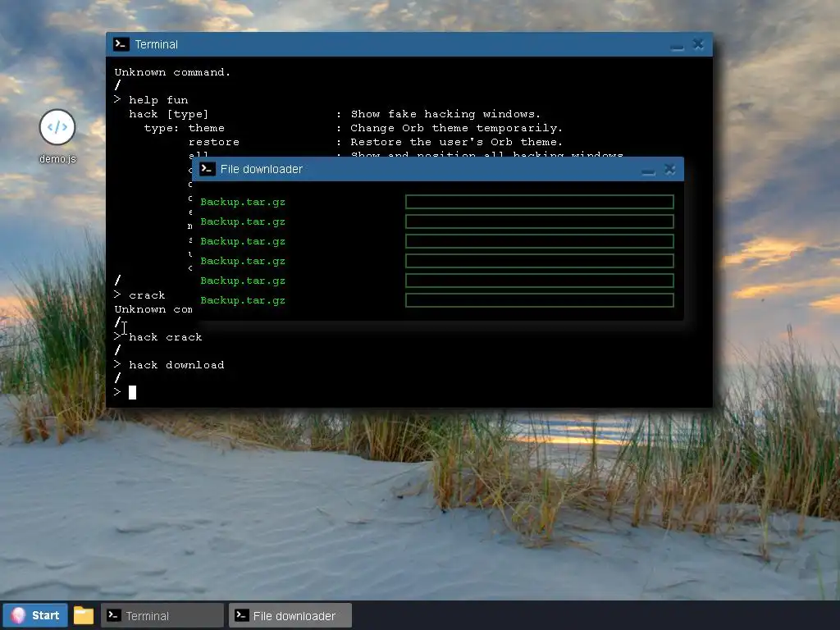
Task: Open the demo.js desktop file icon
Action: [x=57, y=127]
